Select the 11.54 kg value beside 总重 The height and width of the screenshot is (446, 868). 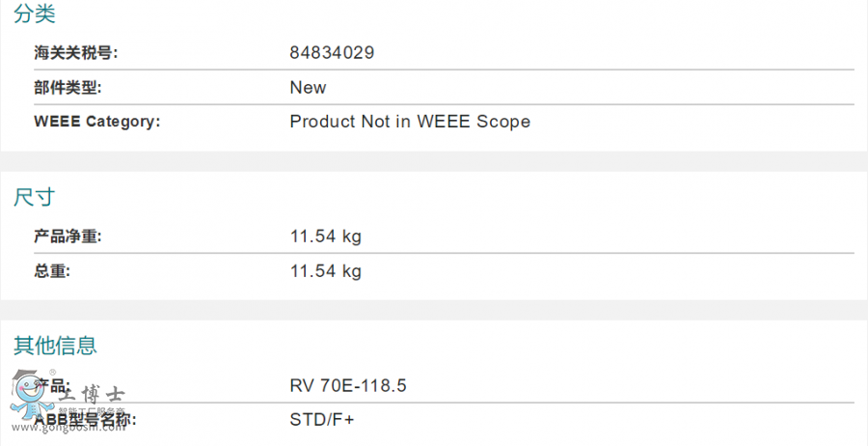326,271
